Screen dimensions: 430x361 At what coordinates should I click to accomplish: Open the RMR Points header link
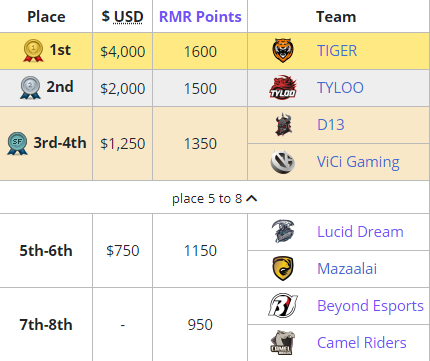coord(200,17)
